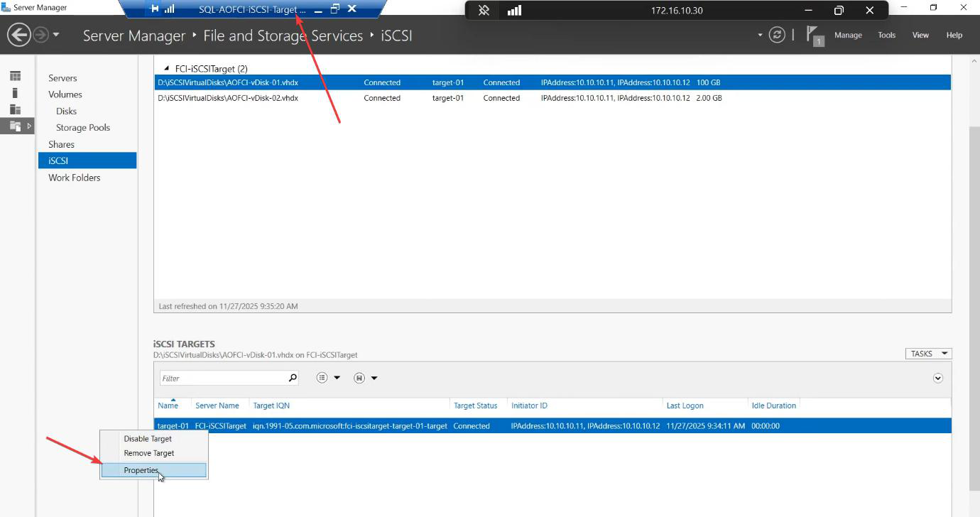Image resolution: width=980 pixels, height=517 pixels.
Task: Restore down the 172.16.10.30 remote session
Action: coord(839,11)
